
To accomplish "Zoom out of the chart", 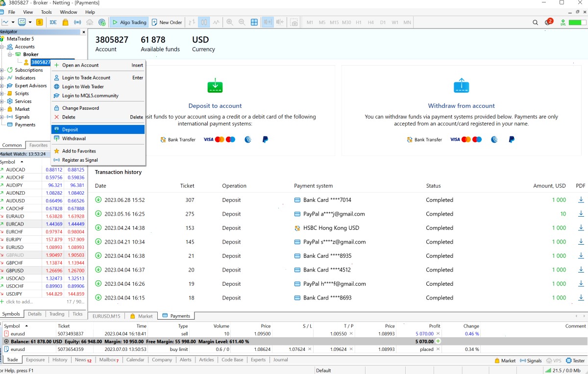I will click(x=242, y=22).
